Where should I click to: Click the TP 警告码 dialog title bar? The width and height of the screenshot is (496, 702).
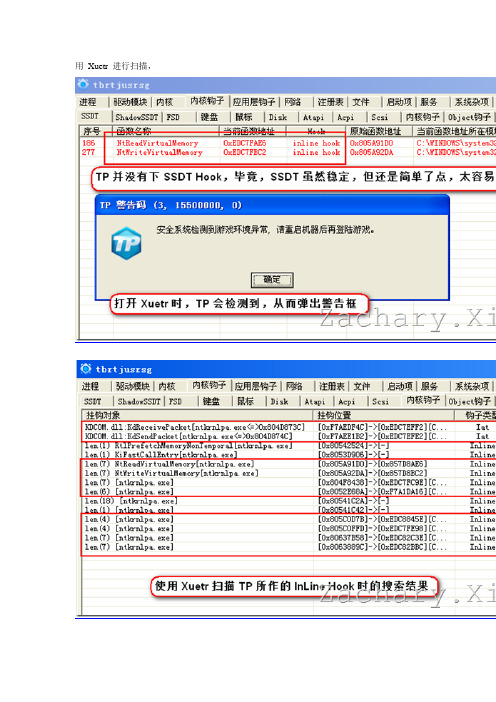[272, 205]
